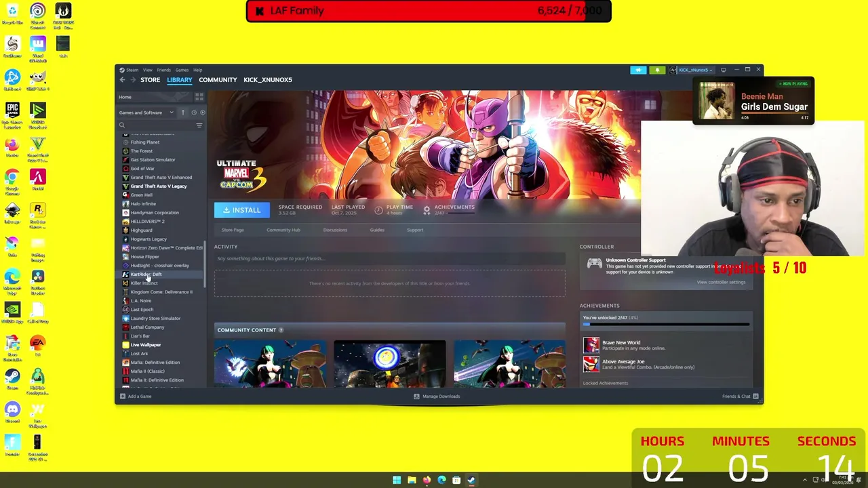Open the Discussions link
The image size is (868, 488).
coord(335,230)
